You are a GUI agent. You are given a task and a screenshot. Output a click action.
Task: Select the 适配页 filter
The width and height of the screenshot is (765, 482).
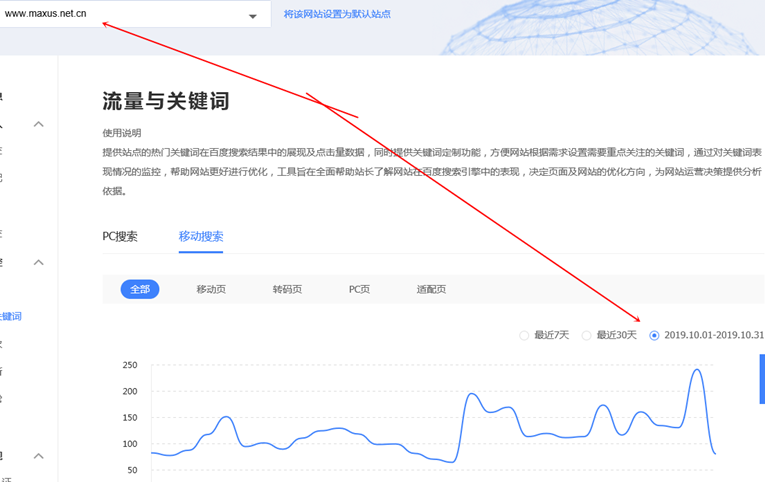tap(431, 289)
